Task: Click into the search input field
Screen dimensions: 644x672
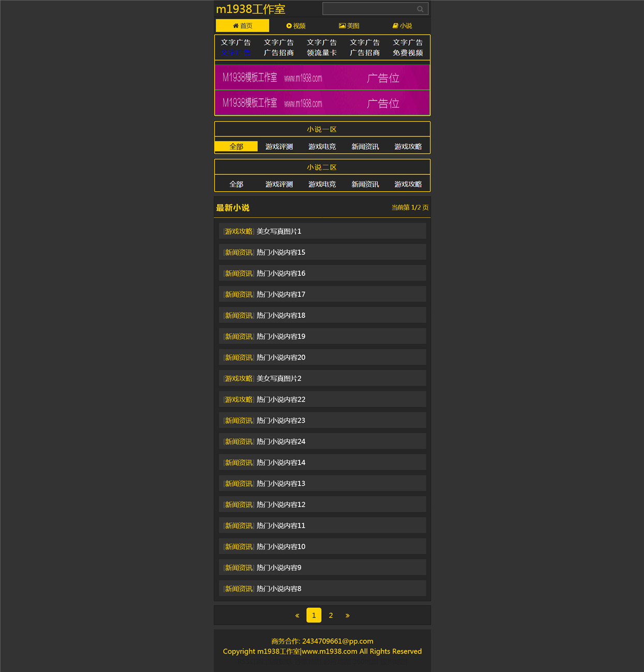Action: pos(370,9)
